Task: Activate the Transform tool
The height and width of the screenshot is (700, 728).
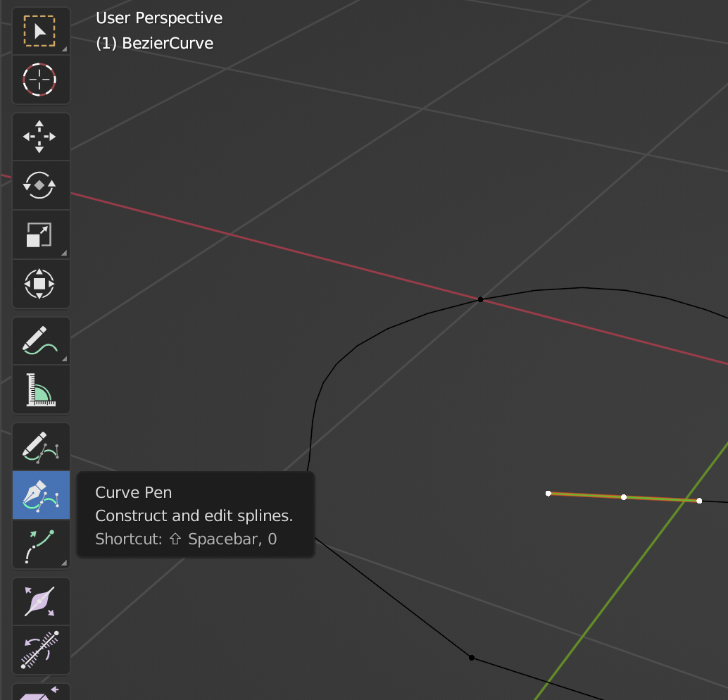Action: (41, 284)
